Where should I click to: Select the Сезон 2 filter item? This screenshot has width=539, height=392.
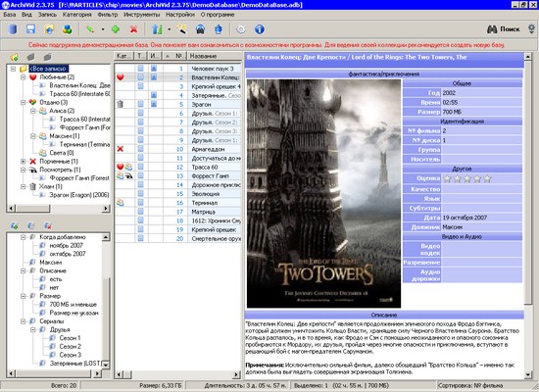coord(71,346)
